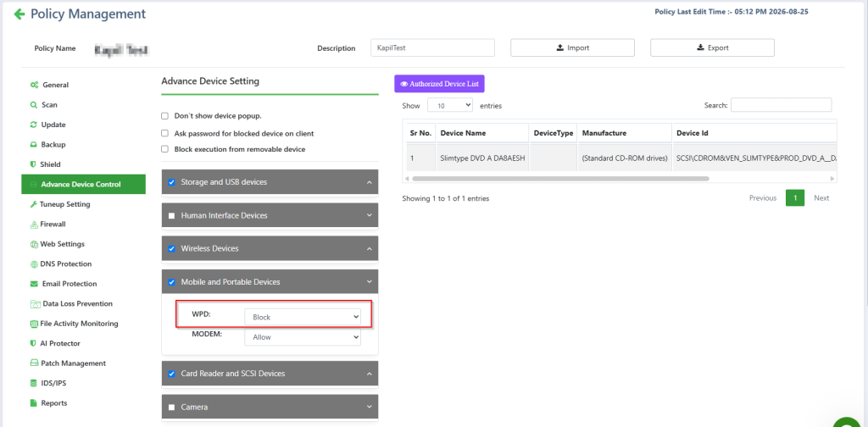
Task: Select page 1 in pagination
Action: pyautogui.click(x=795, y=198)
